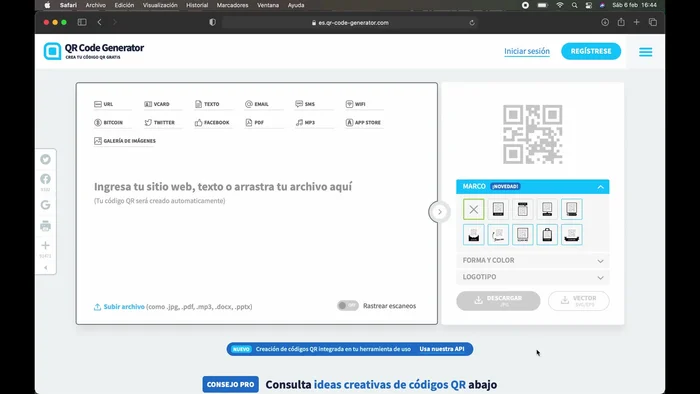Select the third frame style in the second row

click(x=523, y=235)
